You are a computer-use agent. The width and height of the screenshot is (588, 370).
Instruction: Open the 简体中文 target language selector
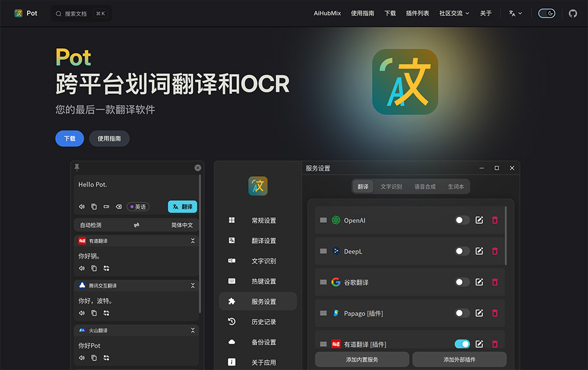pyautogui.click(x=182, y=225)
